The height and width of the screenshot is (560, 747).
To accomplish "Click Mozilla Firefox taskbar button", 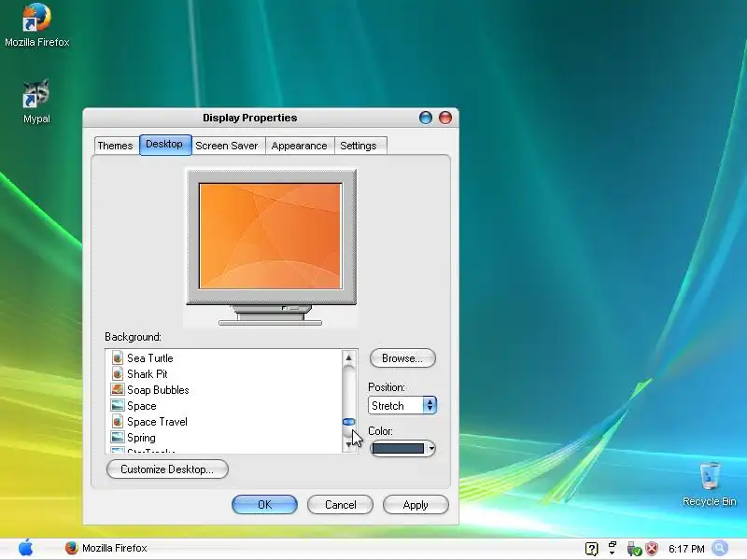I will (106, 548).
